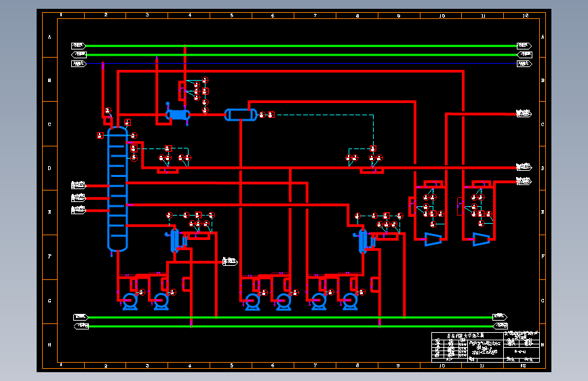588x381 pixels.
Task: Select the right blue compressor trapezoid
Action: click(482, 239)
